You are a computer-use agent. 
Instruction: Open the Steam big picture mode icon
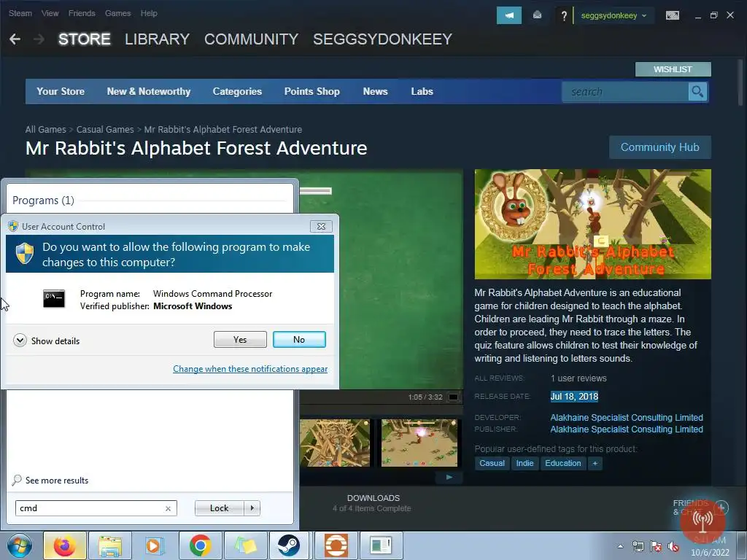(672, 16)
